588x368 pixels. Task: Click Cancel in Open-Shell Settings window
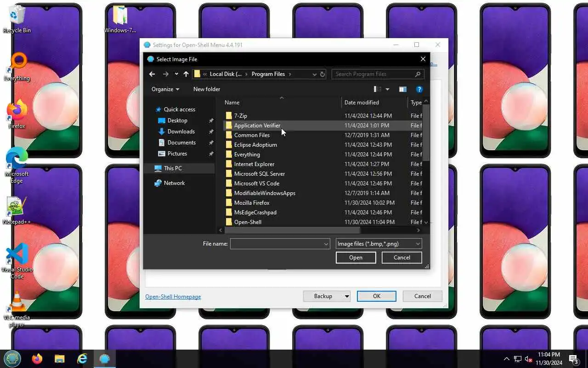click(423, 296)
